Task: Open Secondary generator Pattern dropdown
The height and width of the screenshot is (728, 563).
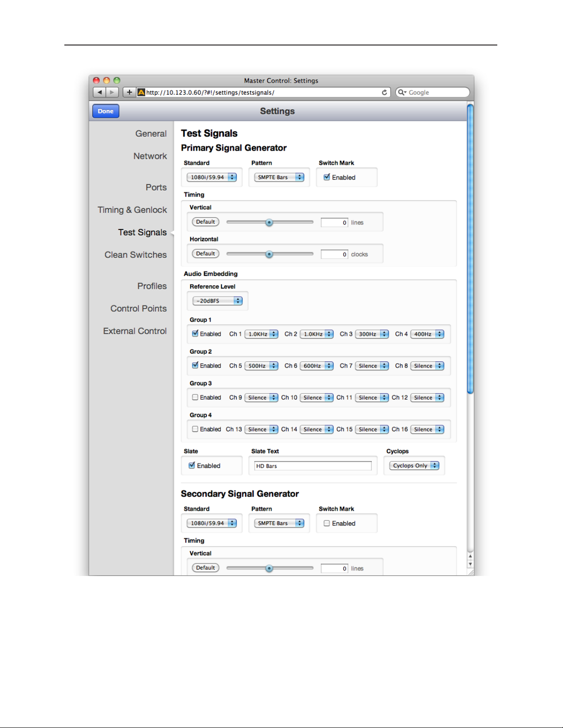Action: tap(279, 523)
